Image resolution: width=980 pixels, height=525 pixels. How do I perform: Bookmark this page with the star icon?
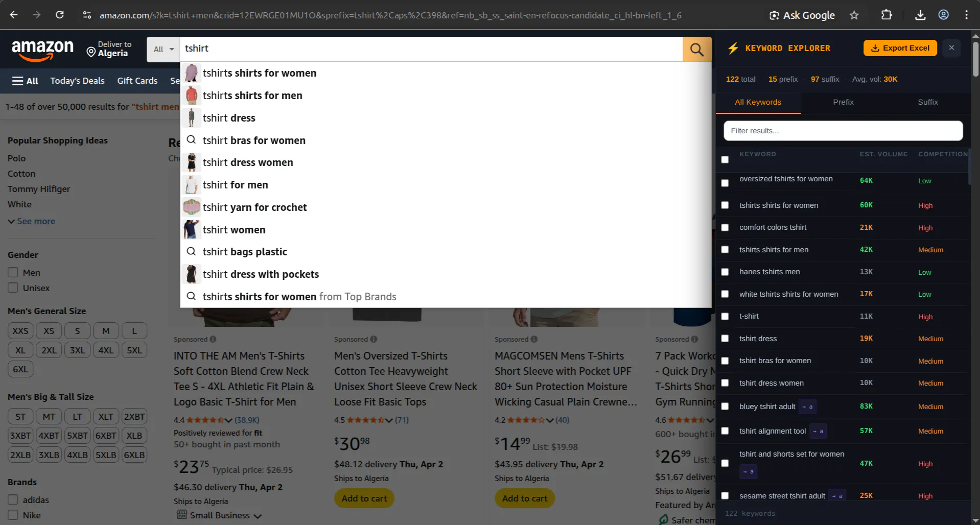(x=854, y=15)
